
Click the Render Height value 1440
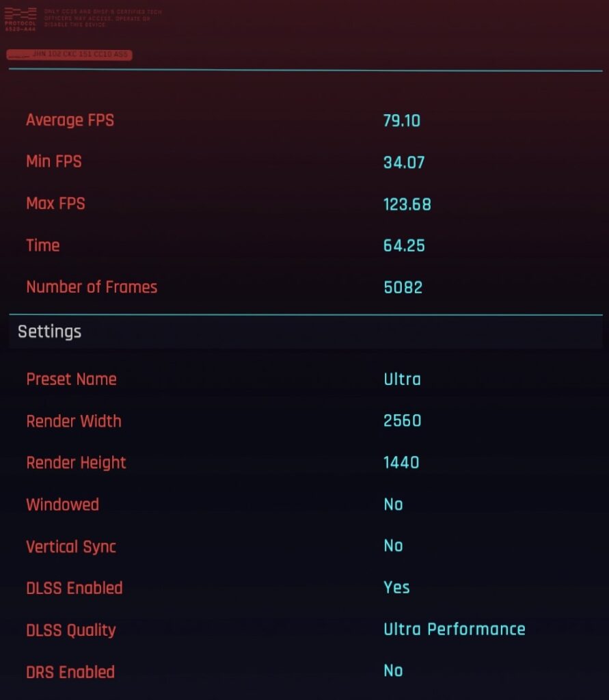401,463
